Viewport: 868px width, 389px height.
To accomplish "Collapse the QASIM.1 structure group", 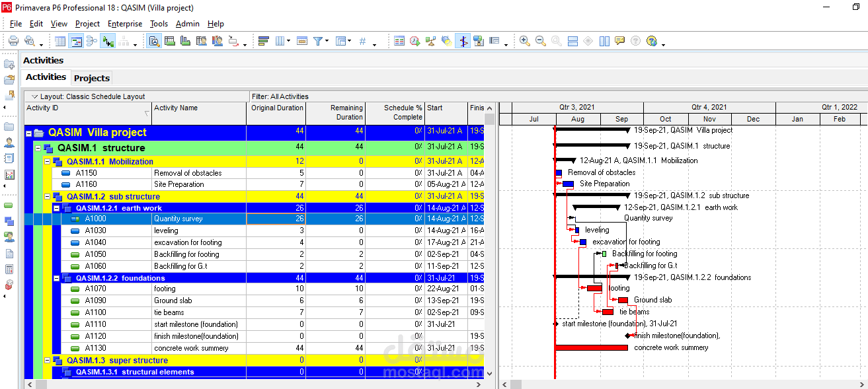I will 38,148.
